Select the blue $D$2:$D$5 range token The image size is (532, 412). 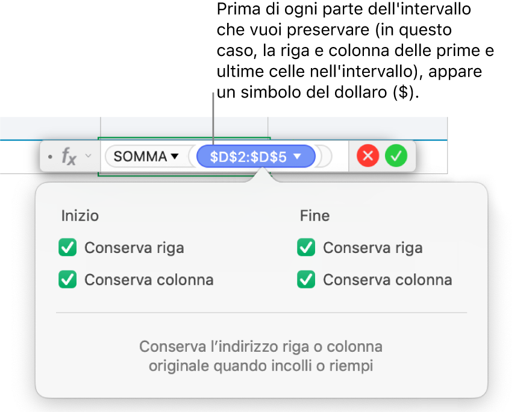[248, 157]
